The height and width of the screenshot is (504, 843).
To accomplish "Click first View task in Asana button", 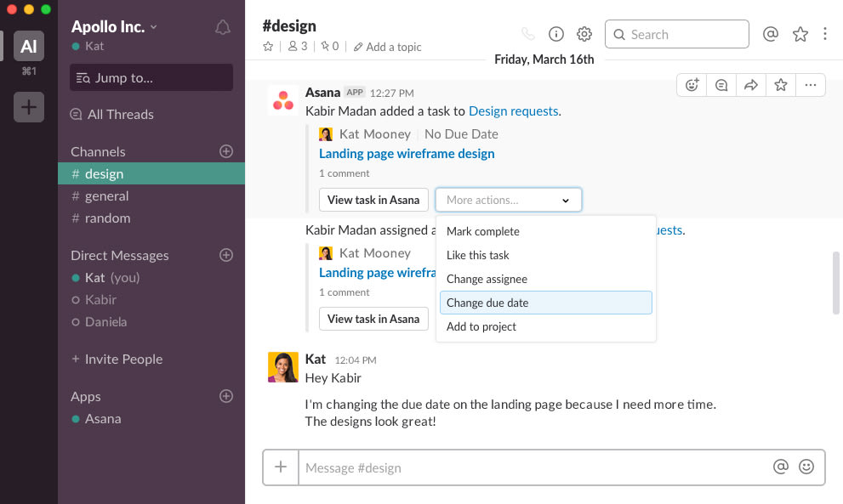I will [373, 200].
